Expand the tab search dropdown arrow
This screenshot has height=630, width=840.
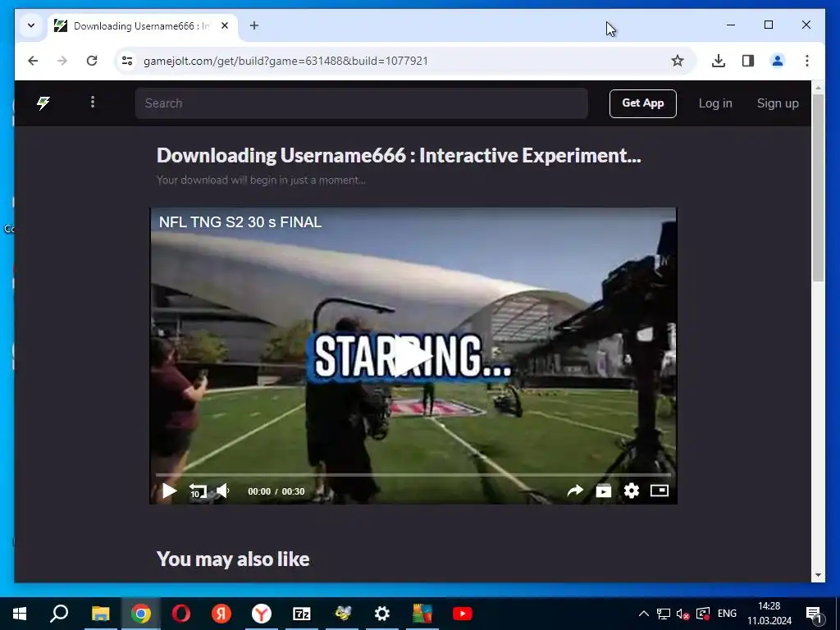click(31, 25)
